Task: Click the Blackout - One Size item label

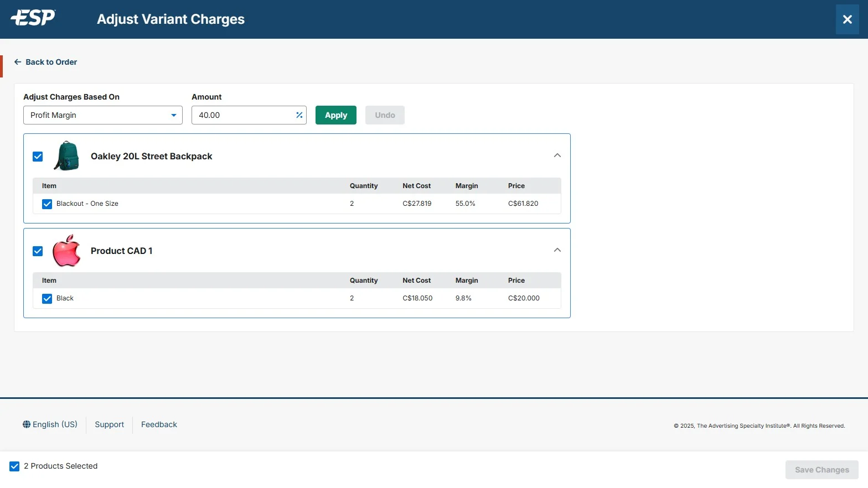Action: [87, 204]
